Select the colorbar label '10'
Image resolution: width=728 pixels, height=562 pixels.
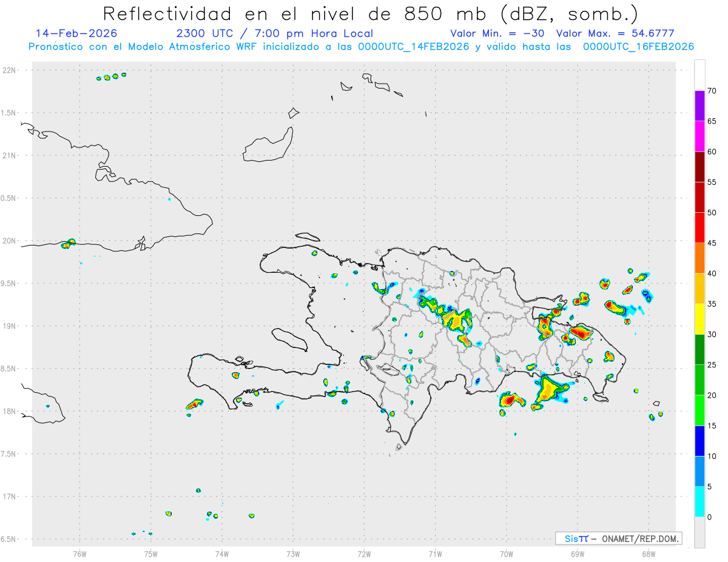click(x=712, y=457)
